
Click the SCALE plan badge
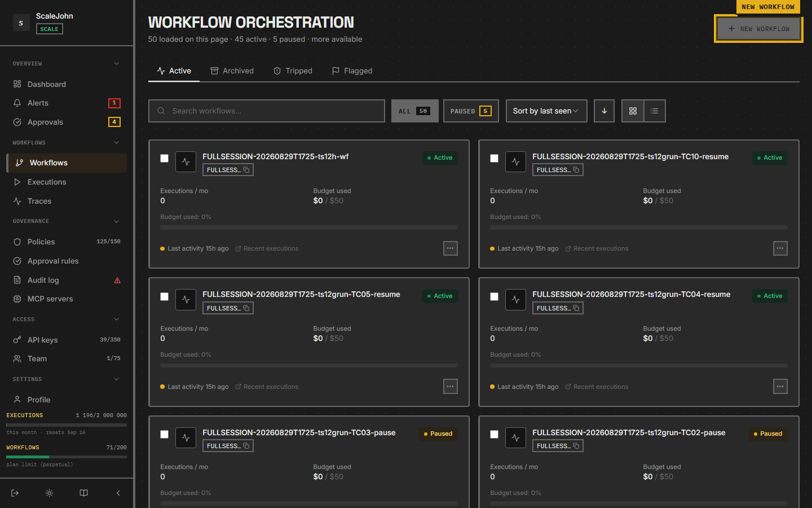click(x=49, y=29)
